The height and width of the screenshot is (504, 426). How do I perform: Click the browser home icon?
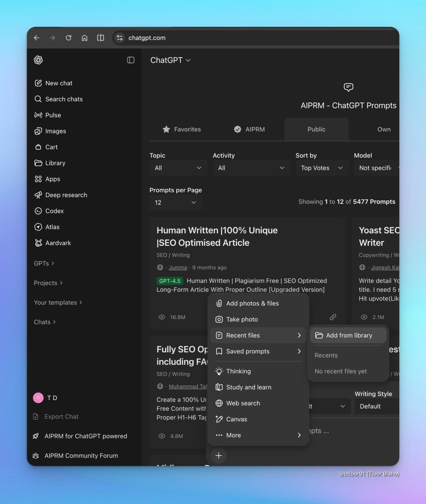click(x=84, y=38)
